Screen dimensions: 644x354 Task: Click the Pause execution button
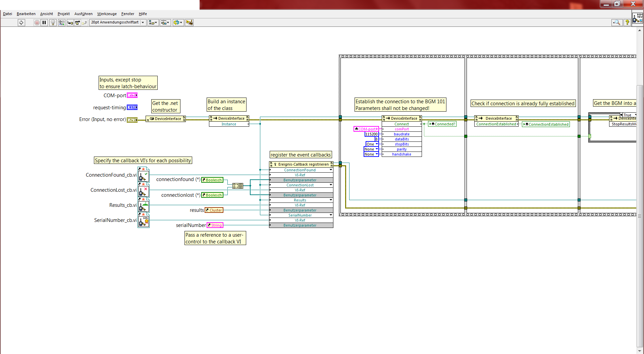click(44, 22)
